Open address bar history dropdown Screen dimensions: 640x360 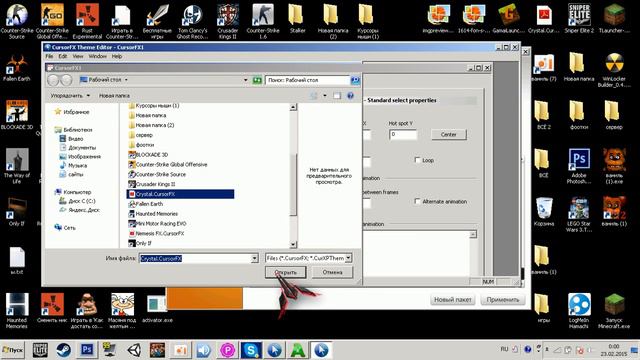pyautogui.click(x=245, y=80)
